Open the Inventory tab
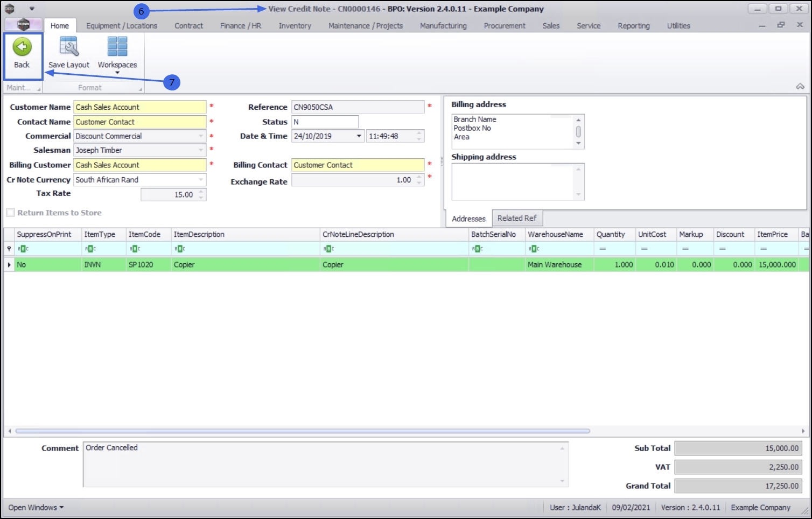This screenshot has width=812, height=519. click(295, 25)
